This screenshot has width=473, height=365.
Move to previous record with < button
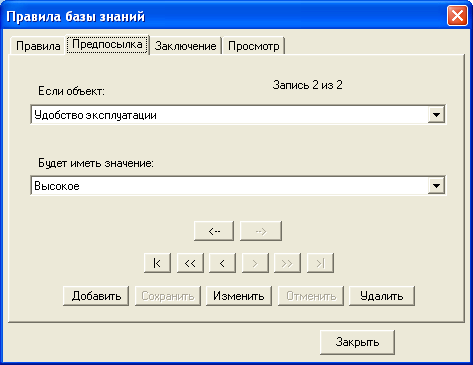coord(222,263)
